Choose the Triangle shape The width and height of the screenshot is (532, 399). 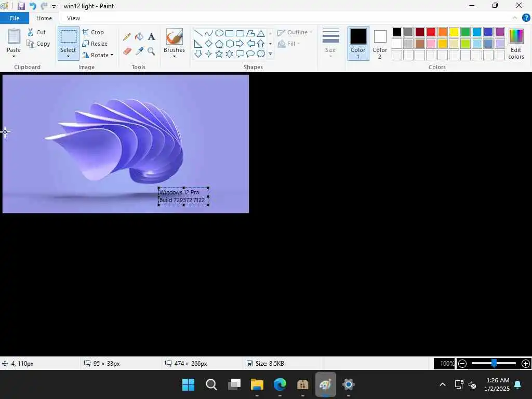pos(261,33)
